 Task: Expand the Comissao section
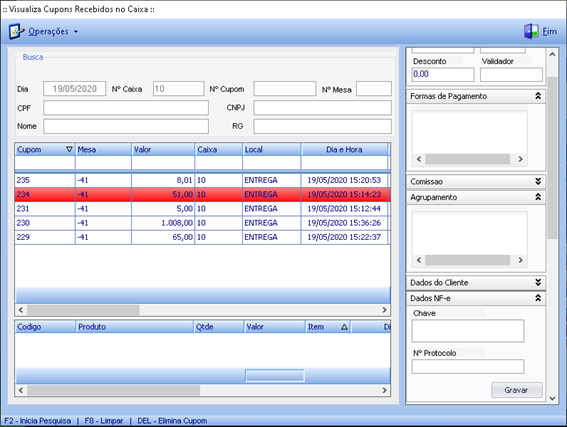coord(538,182)
